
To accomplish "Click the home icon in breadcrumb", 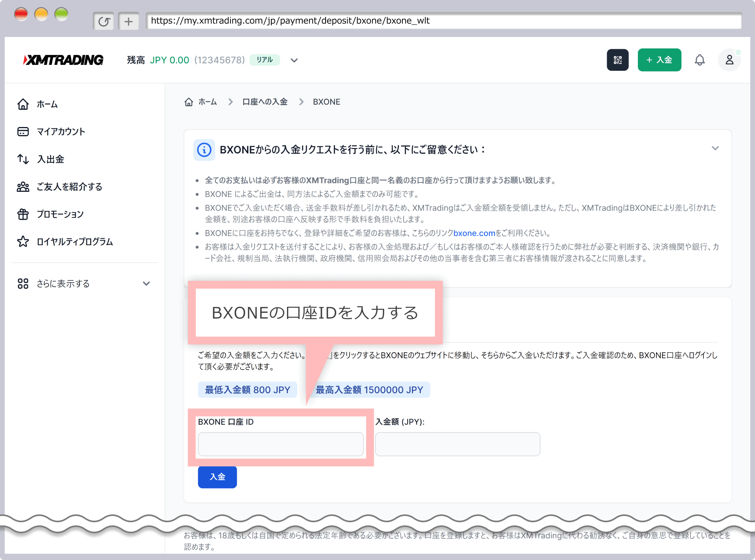I will click(189, 102).
